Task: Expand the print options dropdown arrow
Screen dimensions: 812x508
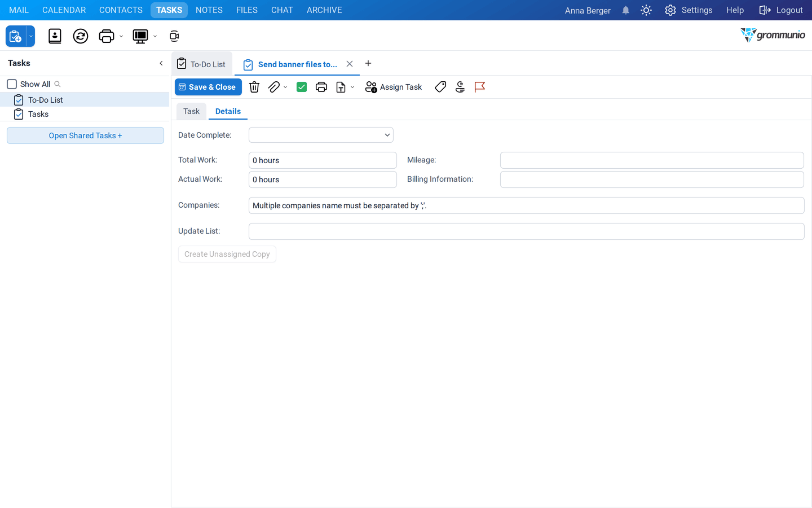Action: point(121,37)
